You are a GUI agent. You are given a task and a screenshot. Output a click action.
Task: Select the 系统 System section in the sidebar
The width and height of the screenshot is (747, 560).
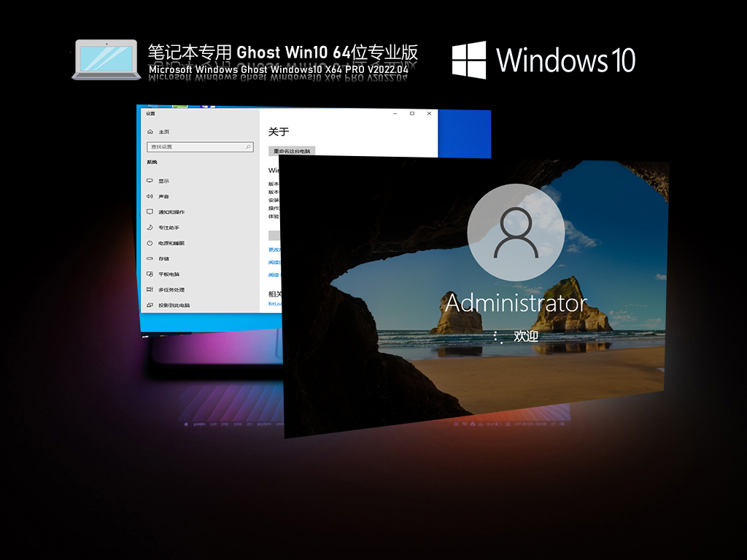[152, 162]
